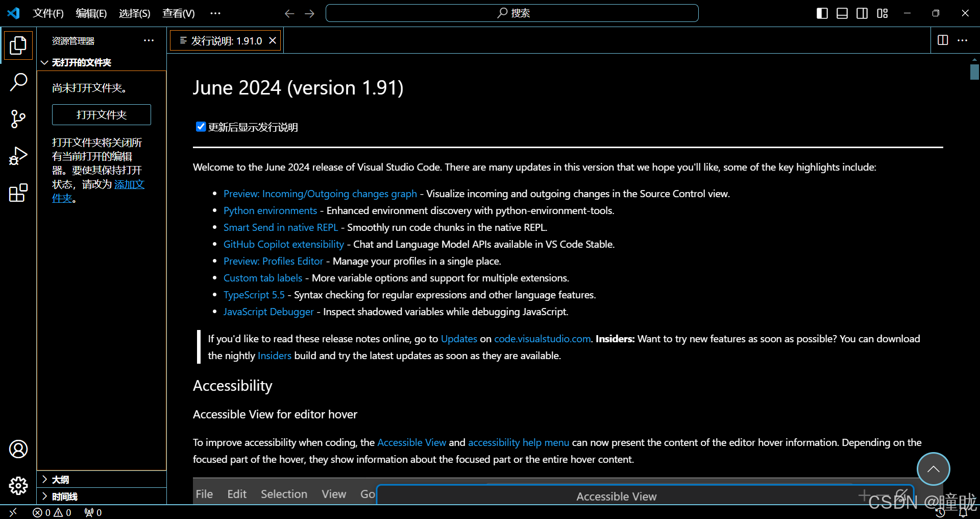The height and width of the screenshot is (519, 980).
Task: Show errors and warnings count
Action: pyautogui.click(x=52, y=512)
